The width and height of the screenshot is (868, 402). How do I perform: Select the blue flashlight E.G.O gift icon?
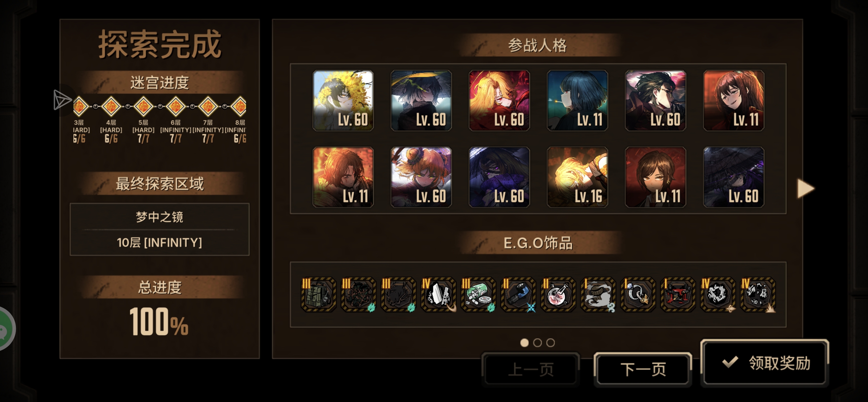(518, 295)
